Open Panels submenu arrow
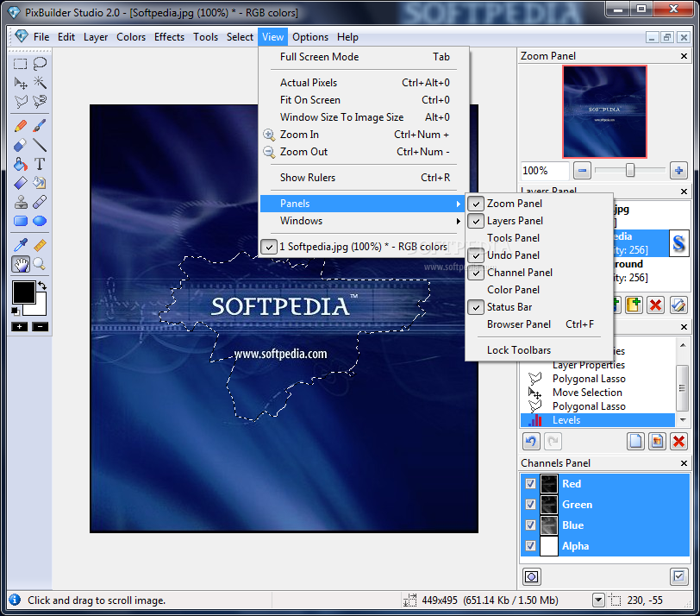 458,204
